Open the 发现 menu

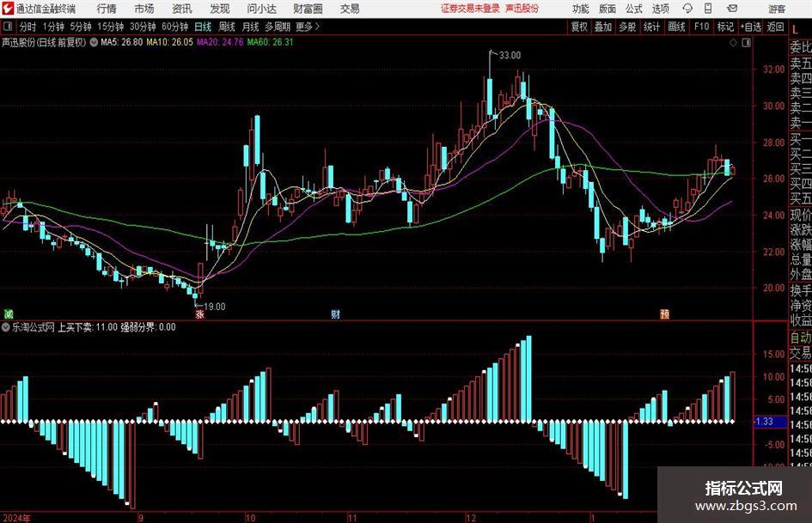pyautogui.click(x=220, y=9)
